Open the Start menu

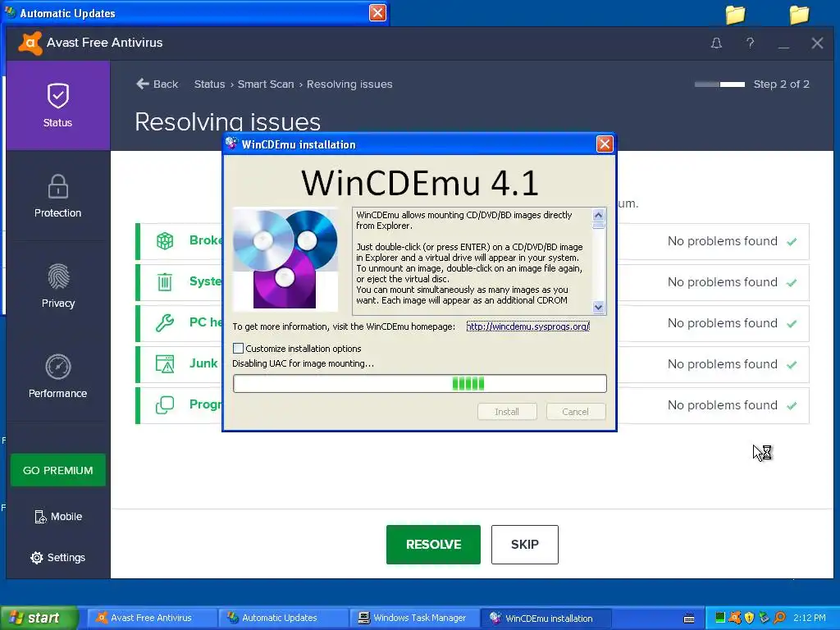pos(39,618)
